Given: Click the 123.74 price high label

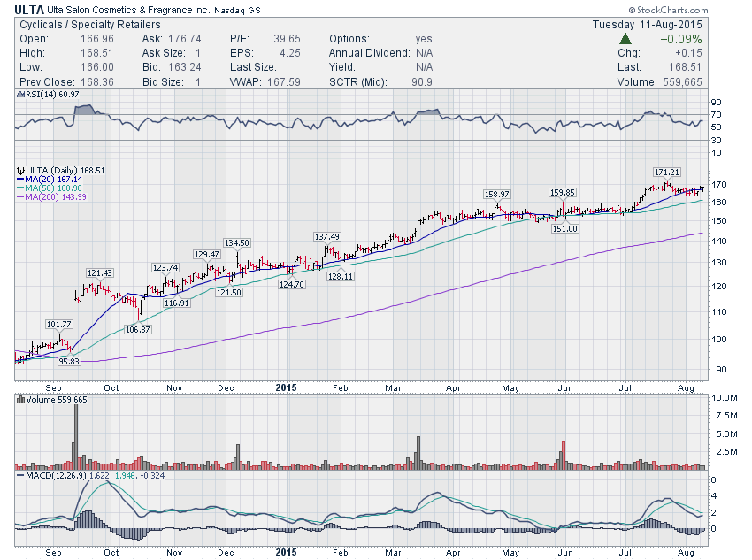Looking at the screenshot, I should pos(165,267).
